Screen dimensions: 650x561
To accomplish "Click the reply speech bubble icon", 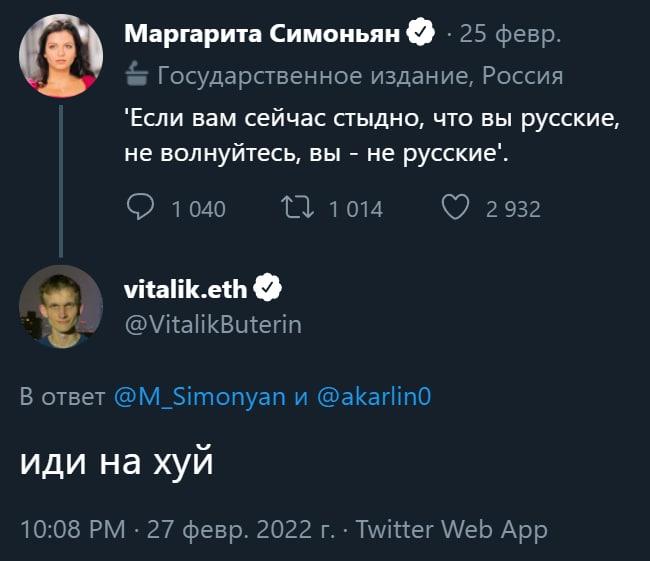I will tap(141, 208).
